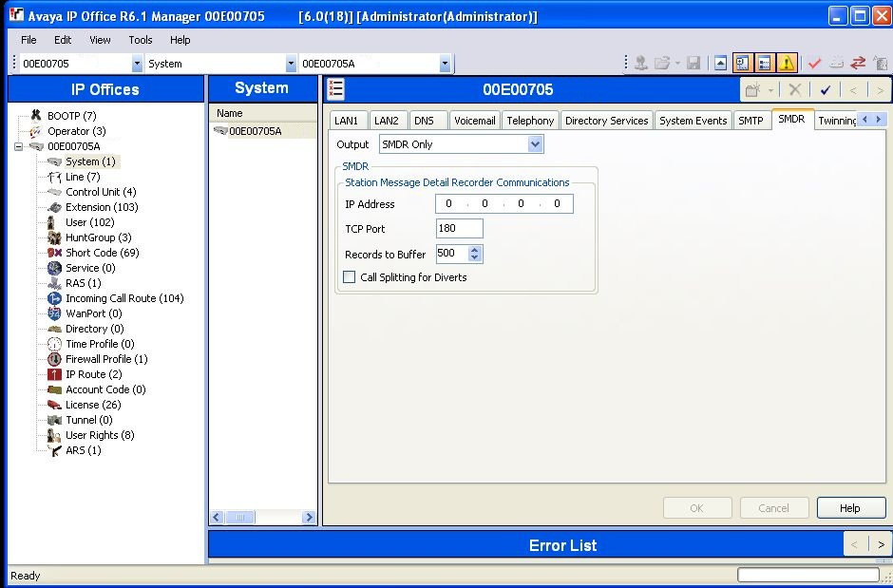Decrease Records to Buffer with down arrow
893x588 pixels.
tap(475, 257)
